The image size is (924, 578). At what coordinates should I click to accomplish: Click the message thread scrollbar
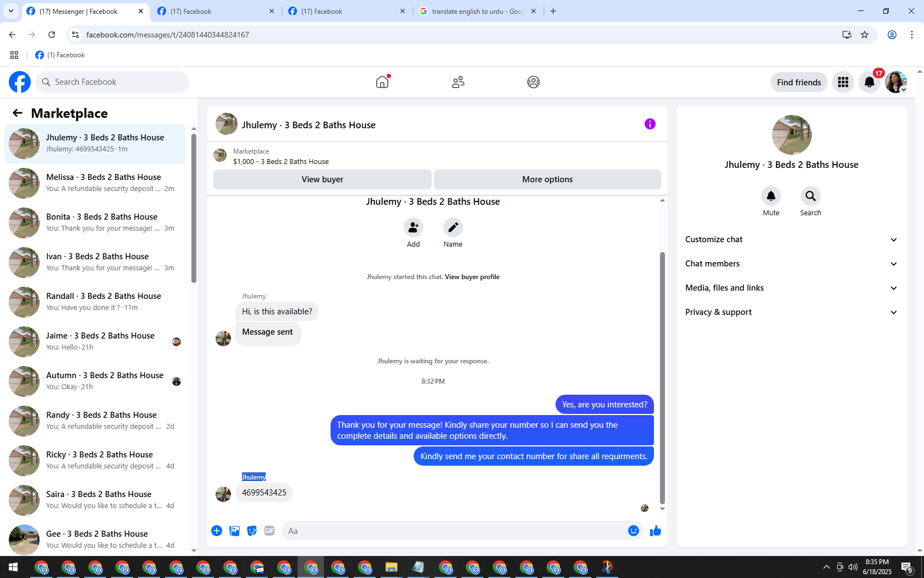pyautogui.click(x=662, y=378)
